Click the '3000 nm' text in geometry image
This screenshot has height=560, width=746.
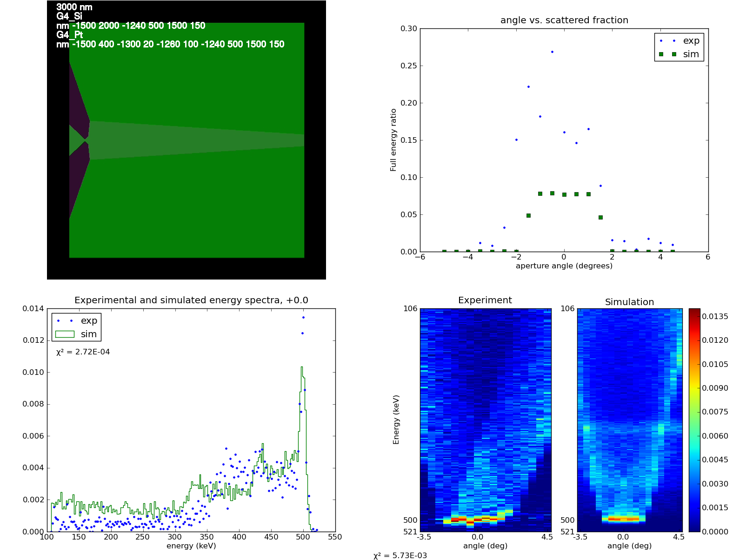coord(74,7)
